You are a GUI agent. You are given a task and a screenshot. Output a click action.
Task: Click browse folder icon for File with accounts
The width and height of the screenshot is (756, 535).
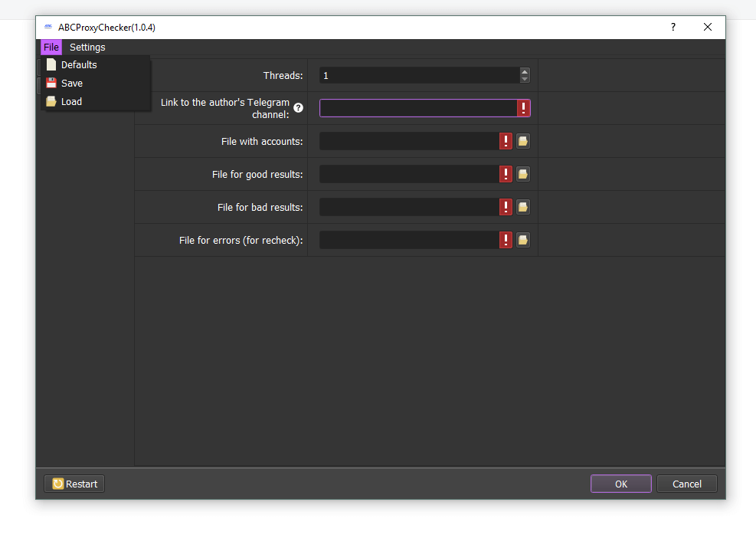[522, 141]
